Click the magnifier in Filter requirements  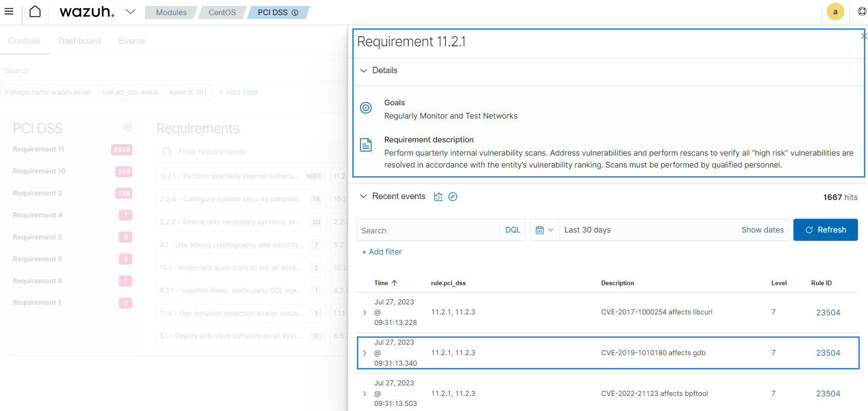click(167, 151)
